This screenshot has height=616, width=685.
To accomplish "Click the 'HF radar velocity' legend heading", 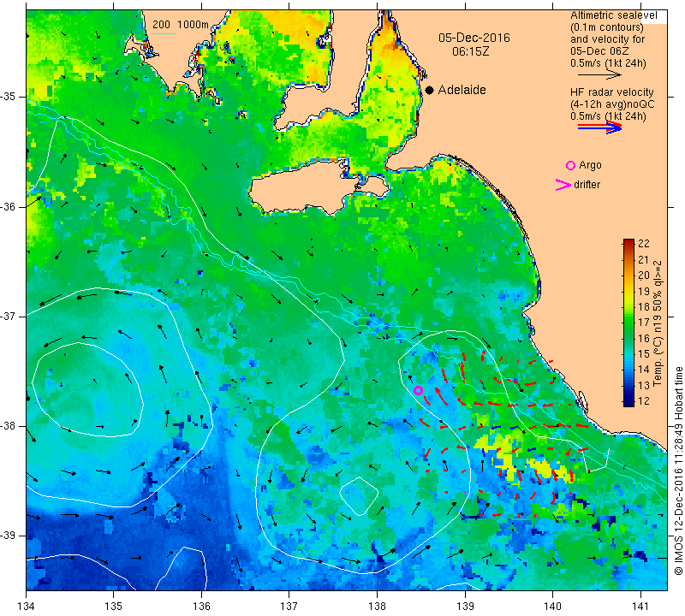I will (x=611, y=92).
